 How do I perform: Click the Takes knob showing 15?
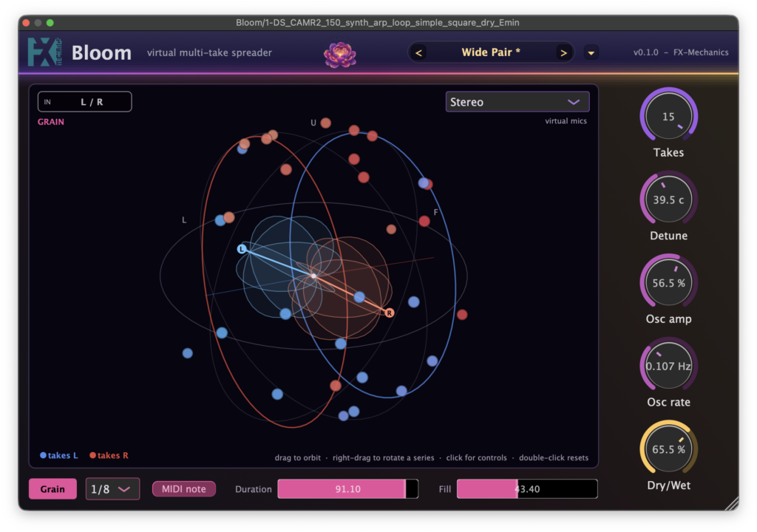(668, 116)
